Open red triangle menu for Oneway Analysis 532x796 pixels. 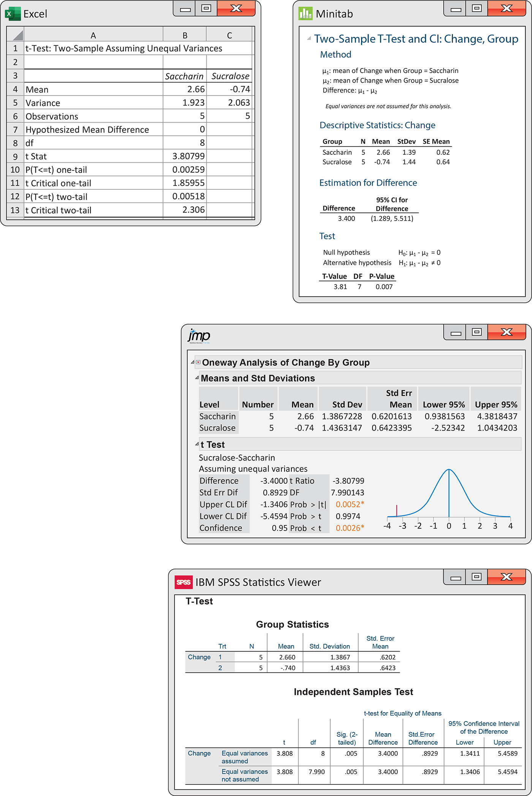198,362
